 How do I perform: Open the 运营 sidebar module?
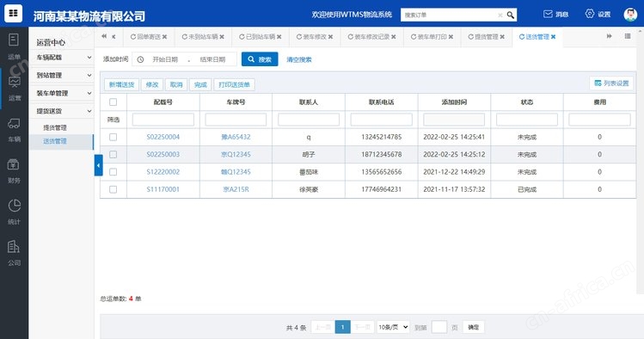click(15, 88)
